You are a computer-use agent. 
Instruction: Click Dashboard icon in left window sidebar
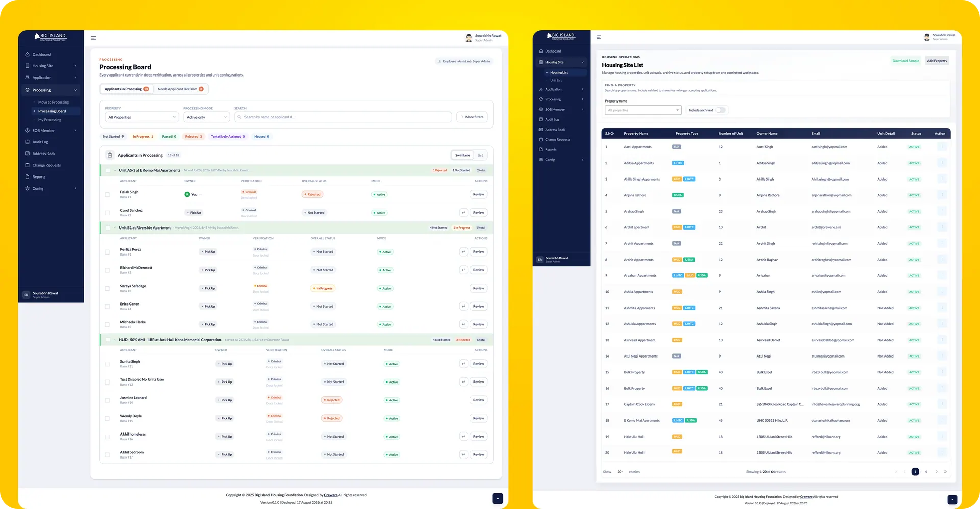[27, 54]
